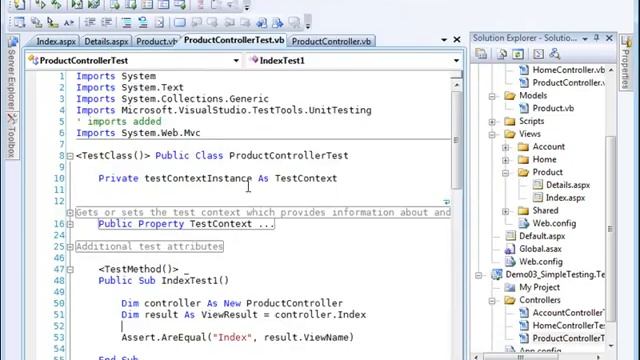Open Properties from Solution Explorer toolbar
The height and width of the screenshot is (360, 640).
coord(482,53)
